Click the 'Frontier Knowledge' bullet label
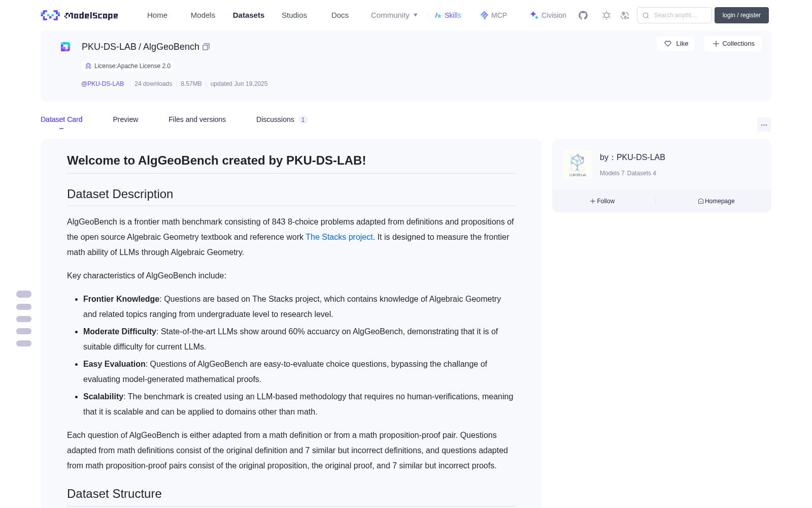The height and width of the screenshot is (508, 812). (x=121, y=299)
